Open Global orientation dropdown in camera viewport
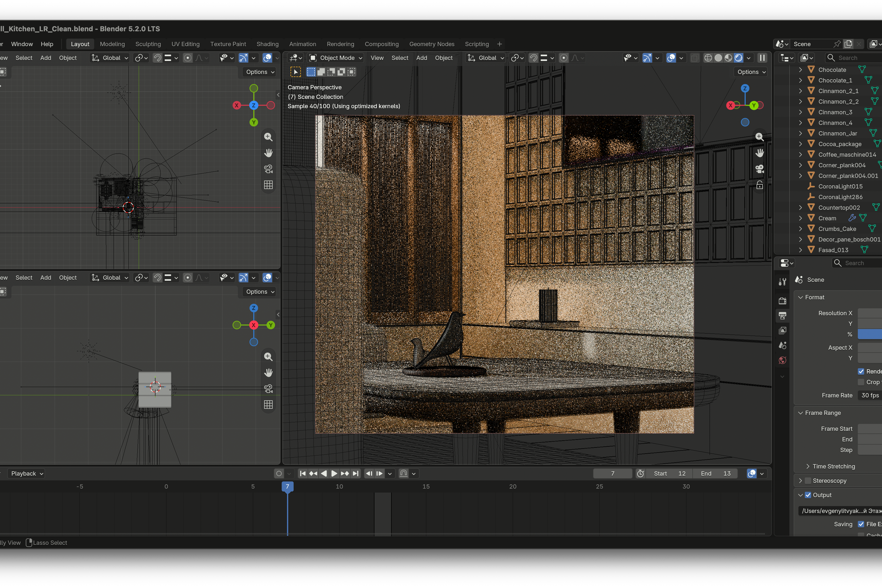This screenshot has height=588, width=882. pyautogui.click(x=486, y=58)
